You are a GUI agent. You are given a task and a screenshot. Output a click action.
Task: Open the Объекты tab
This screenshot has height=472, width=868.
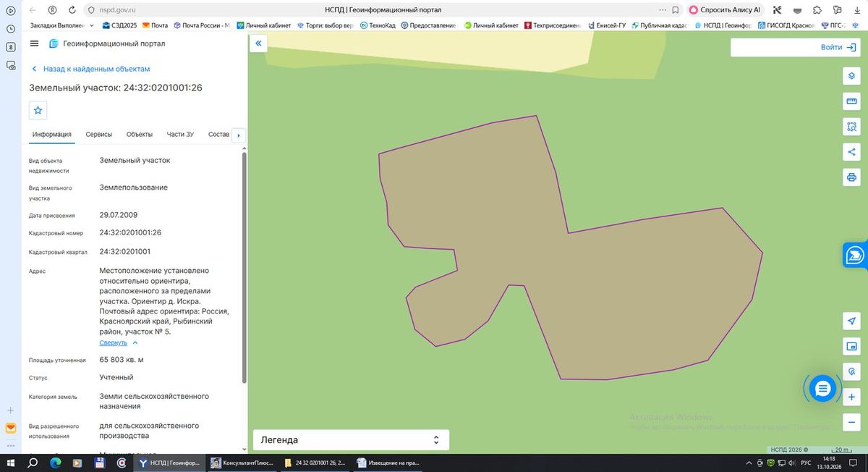[140, 135]
